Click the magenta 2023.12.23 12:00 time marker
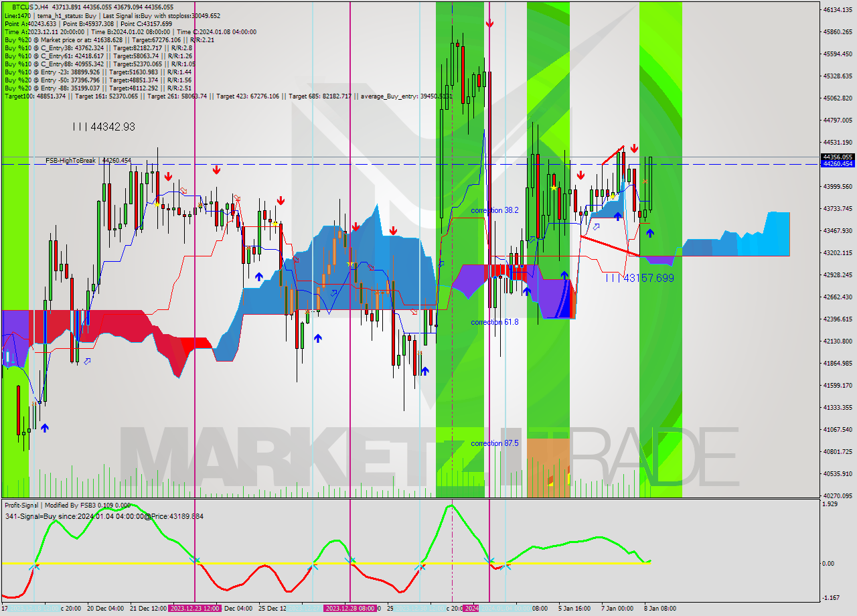This screenshot has width=857, height=616. [x=195, y=608]
